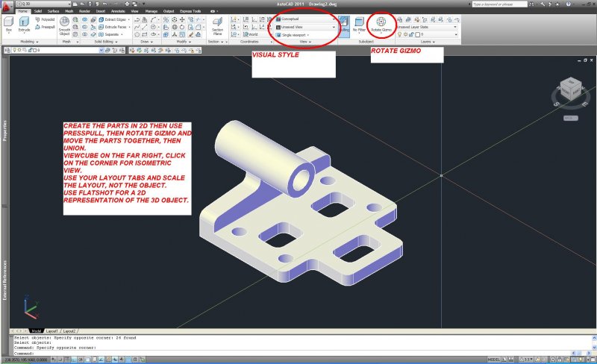Screen dimensions: 597x364
Task: Open the Unsaved Layer State dropdown
Action: click(x=427, y=27)
